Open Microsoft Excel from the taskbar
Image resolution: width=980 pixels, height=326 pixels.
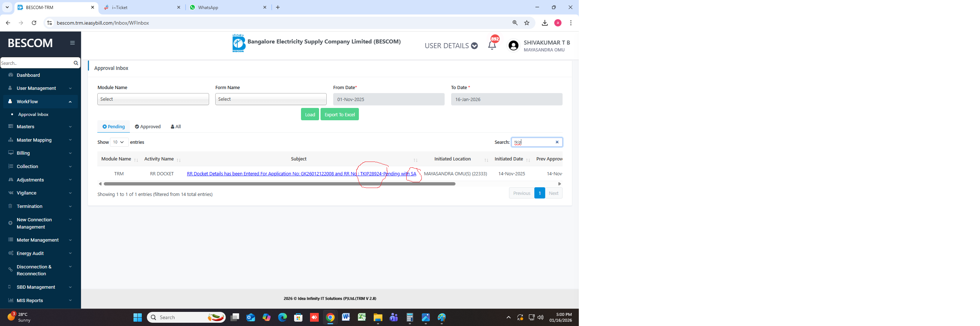(362, 317)
